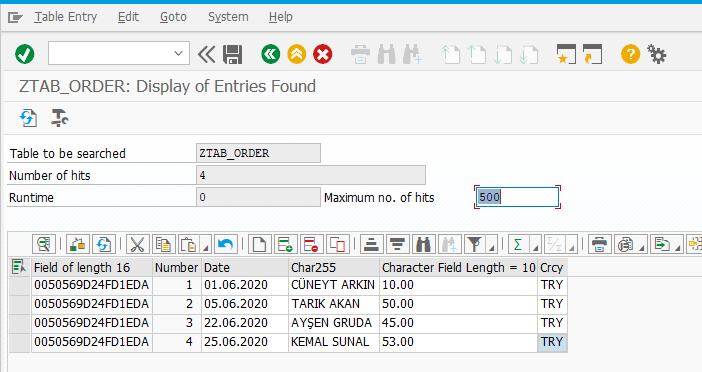
Task: Open the command field dropdown arrow
Action: point(178,54)
